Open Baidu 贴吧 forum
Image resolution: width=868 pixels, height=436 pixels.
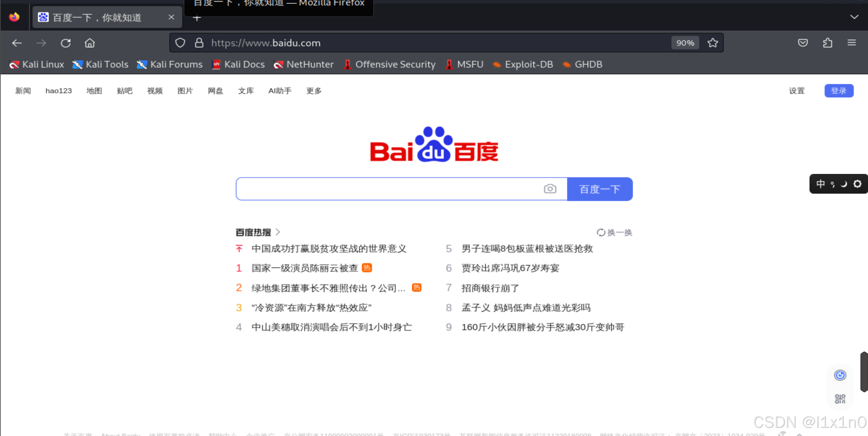point(125,91)
